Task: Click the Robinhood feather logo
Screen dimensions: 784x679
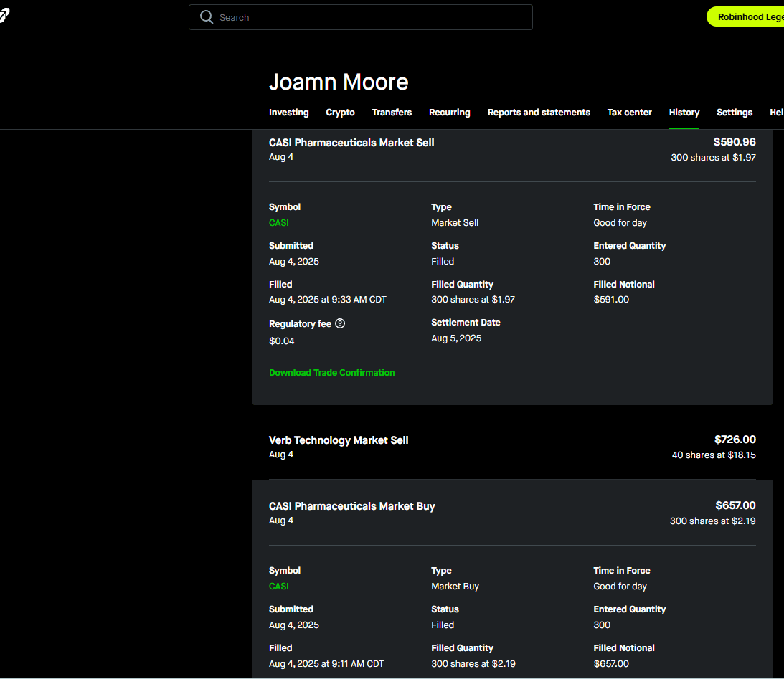Action: tap(4, 16)
